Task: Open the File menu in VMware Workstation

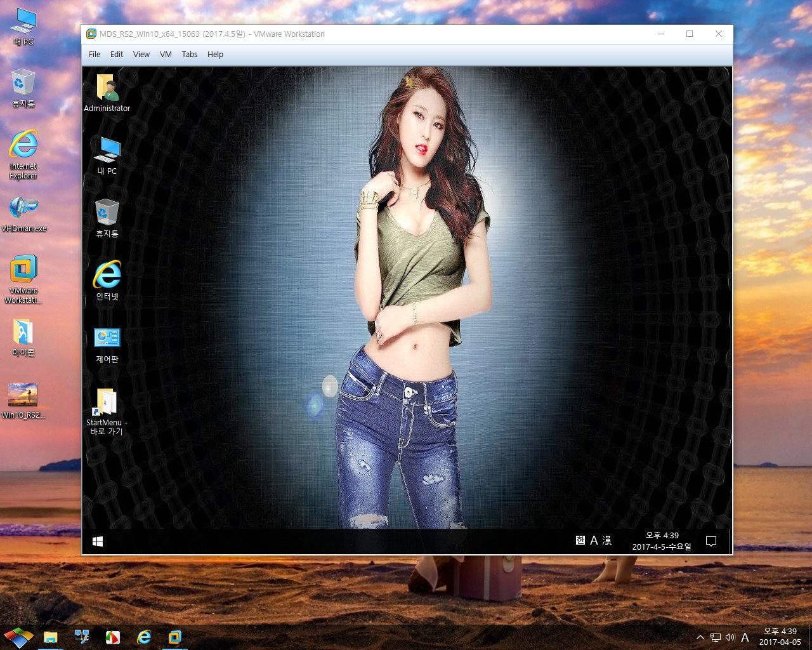Action: 95,55
